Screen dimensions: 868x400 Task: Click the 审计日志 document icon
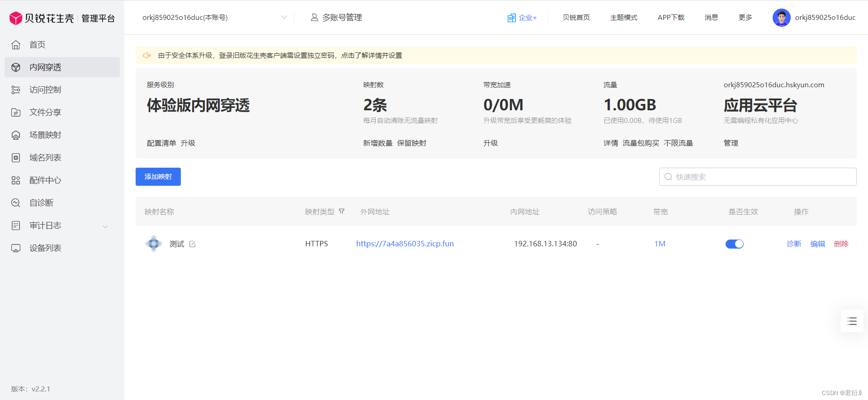(16, 226)
